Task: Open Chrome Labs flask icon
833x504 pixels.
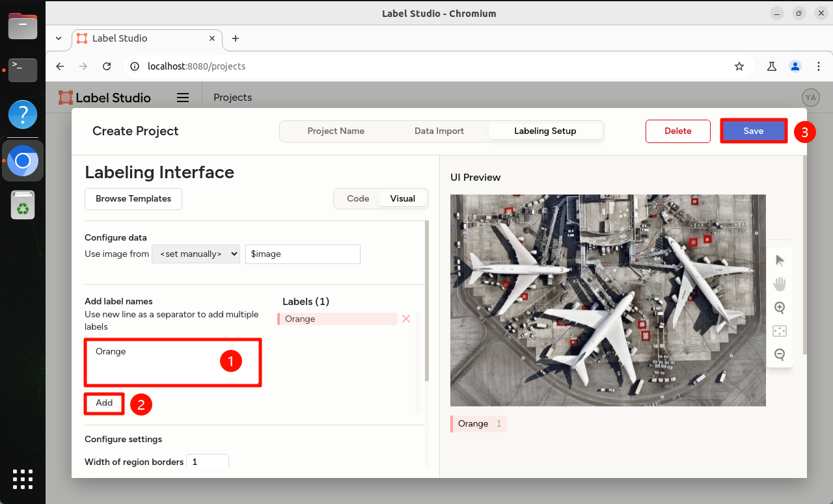Action: click(x=772, y=66)
